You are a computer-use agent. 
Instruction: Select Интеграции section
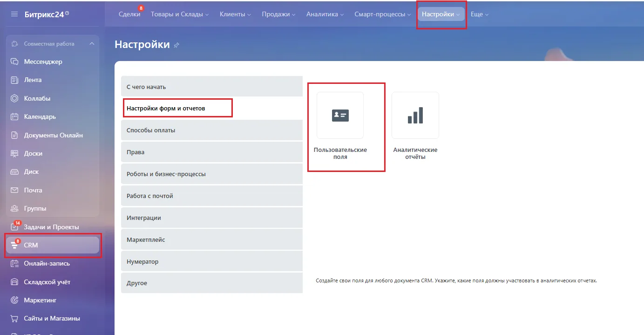pyautogui.click(x=212, y=218)
